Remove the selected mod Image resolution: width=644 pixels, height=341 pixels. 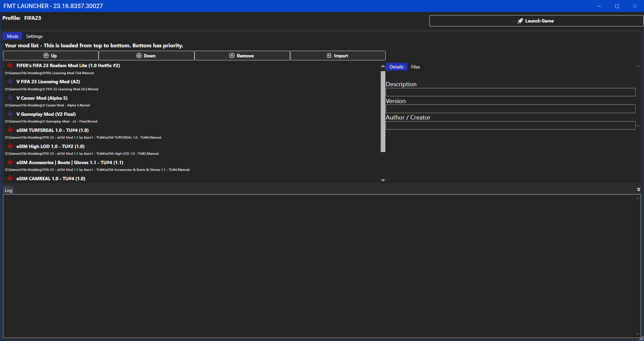(242, 56)
